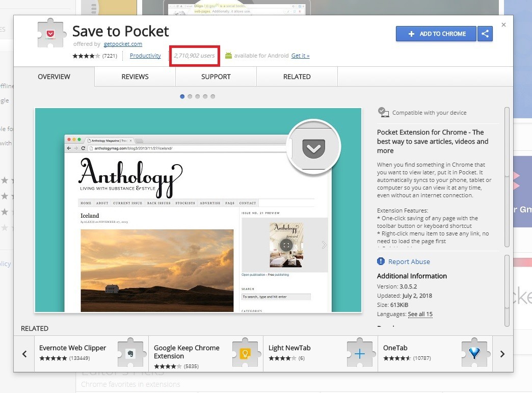Open the OneTab related item
This screenshot has height=393, width=532.
pos(435,354)
